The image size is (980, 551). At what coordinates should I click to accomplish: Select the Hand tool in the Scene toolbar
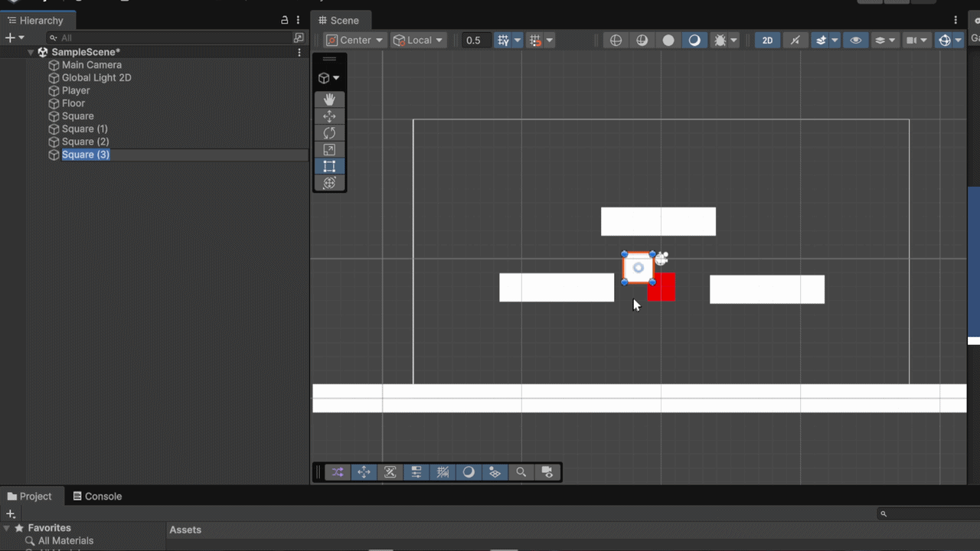329,99
